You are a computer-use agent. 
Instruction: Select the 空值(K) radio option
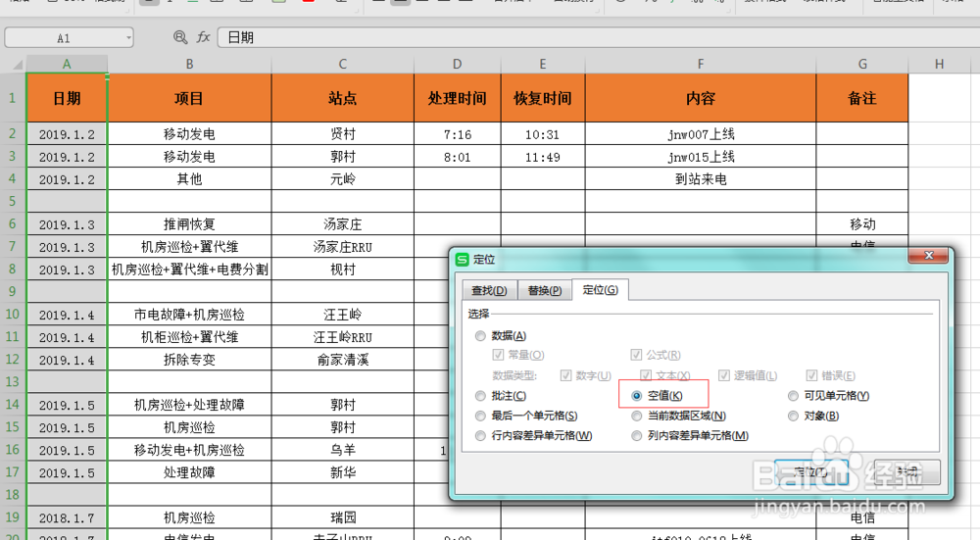[636, 396]
